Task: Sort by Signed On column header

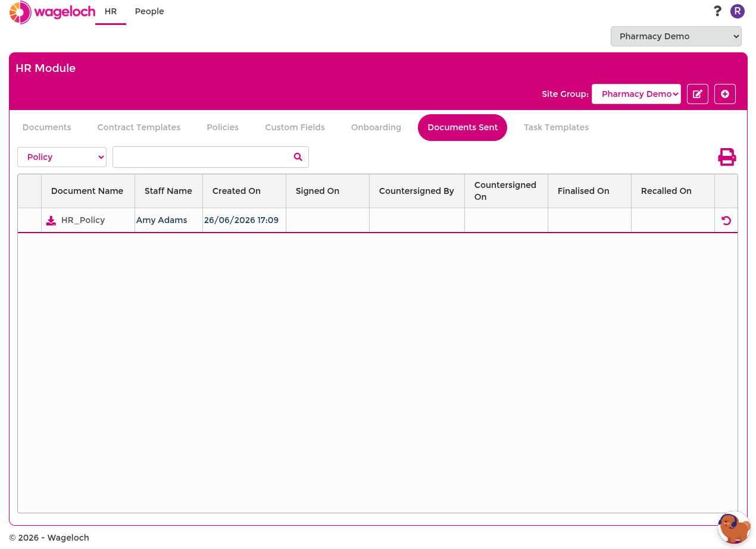Action: [328, 191]
